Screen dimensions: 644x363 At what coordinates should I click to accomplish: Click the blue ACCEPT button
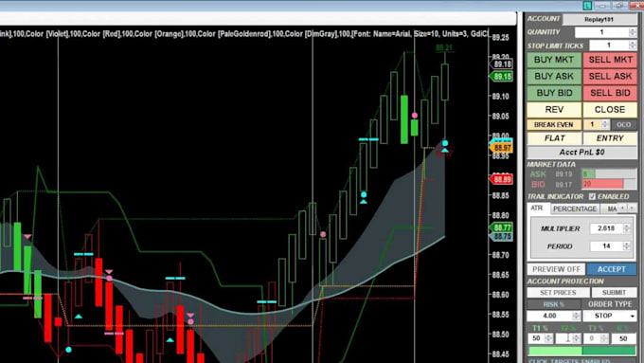pos(611,269)
